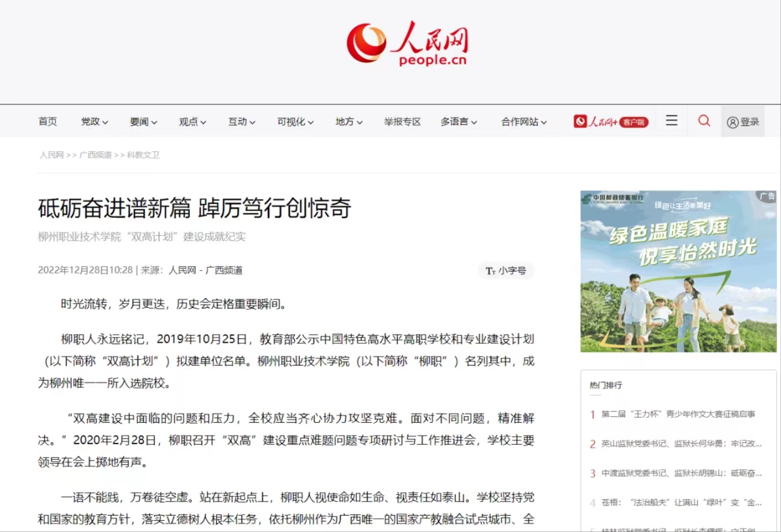This screenshot has height=532, width=781.
Task: Expand the 要闻 dropdown menu
Action: [143, 122]
